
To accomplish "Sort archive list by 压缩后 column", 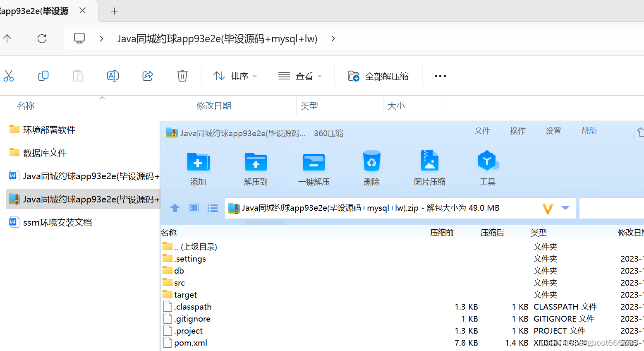I will pyautogui.click(x=492, y=233).
